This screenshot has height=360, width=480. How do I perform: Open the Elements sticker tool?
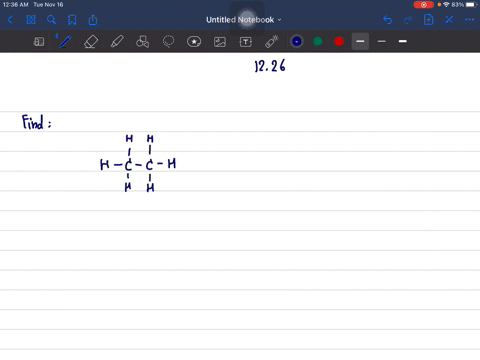[194, 42]
